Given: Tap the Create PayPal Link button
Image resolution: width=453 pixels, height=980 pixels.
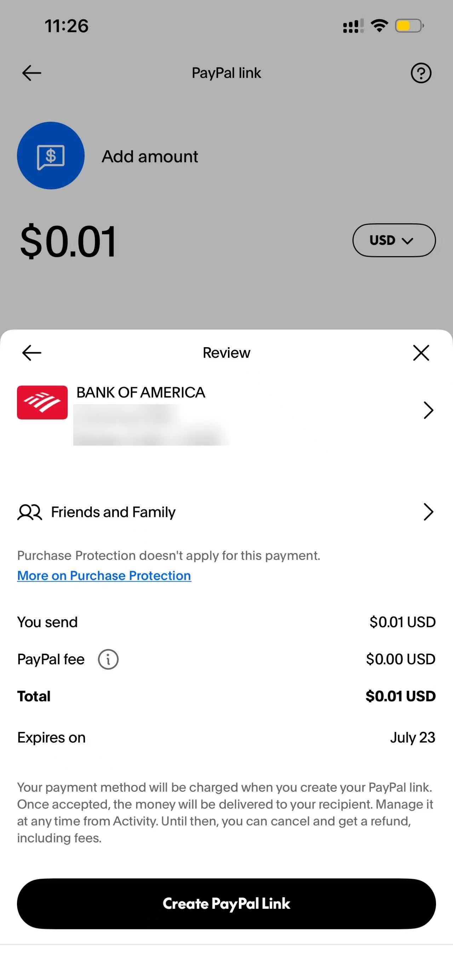Looking at the screenshot, I should point(226,904).
